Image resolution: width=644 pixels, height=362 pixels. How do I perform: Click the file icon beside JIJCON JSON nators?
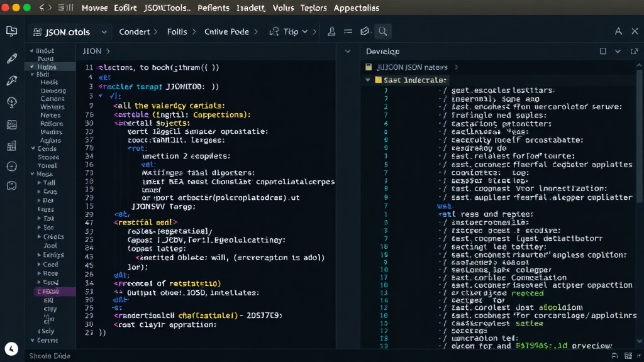(369, 67)
